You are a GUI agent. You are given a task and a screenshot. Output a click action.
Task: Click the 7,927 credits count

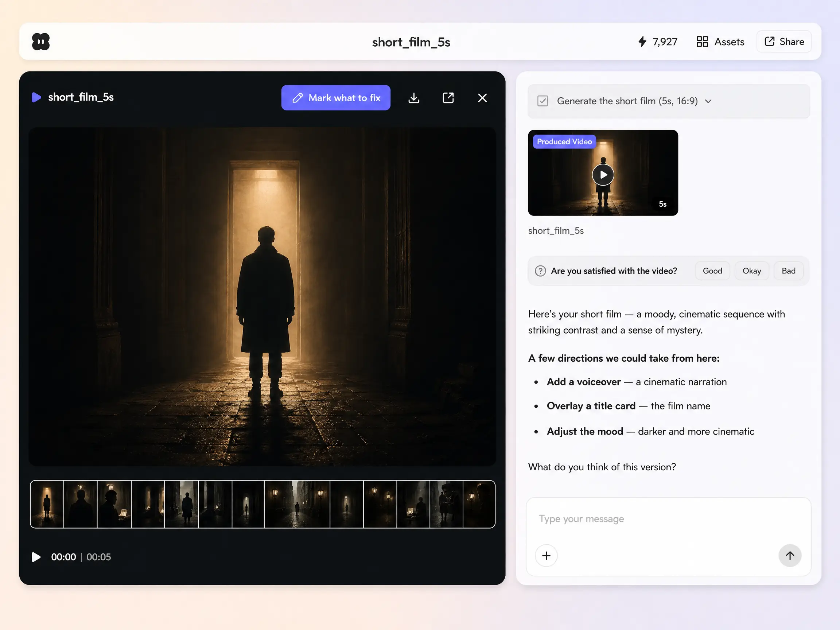[x=665, y=42]
